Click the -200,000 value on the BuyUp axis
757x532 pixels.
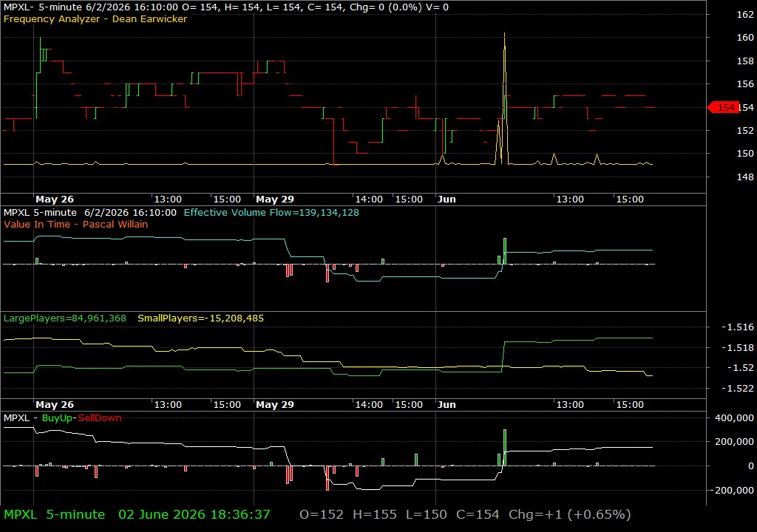tap(731, 490)
